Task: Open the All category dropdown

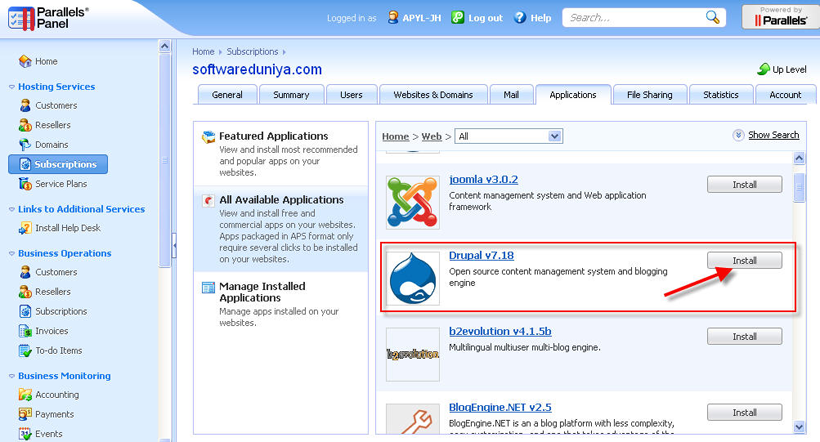Action: click(x=508, y=137)
